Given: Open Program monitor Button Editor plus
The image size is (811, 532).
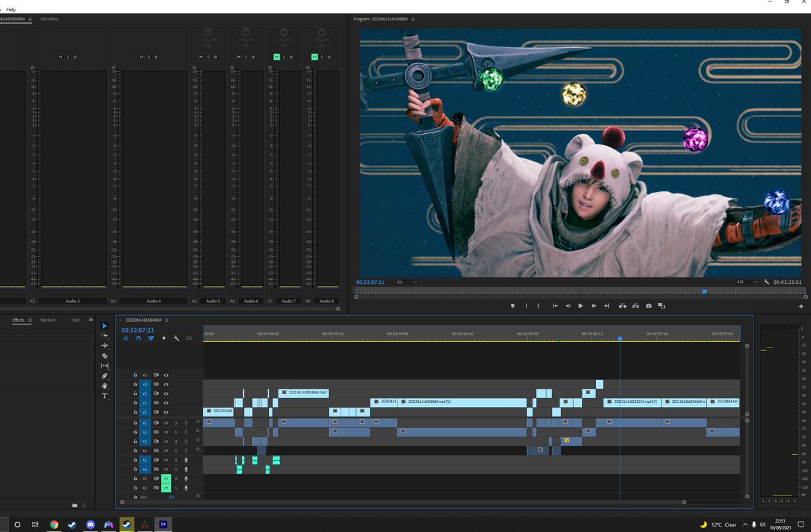Looking at the screenshot, I should point(801,306).
